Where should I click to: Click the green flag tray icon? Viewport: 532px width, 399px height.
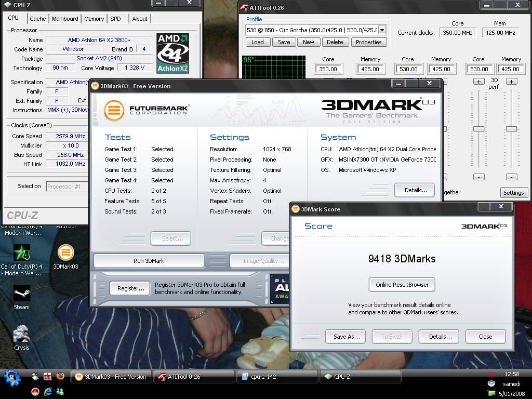[491, 393]
